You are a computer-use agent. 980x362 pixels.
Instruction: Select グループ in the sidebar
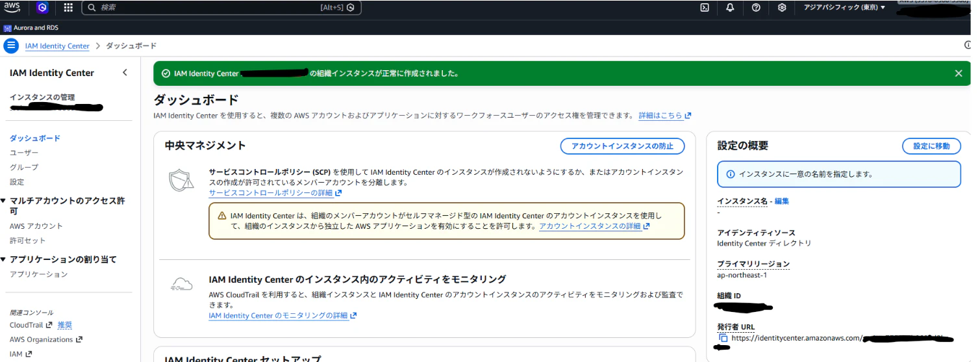pyautogui.click(x=24, y=167)
